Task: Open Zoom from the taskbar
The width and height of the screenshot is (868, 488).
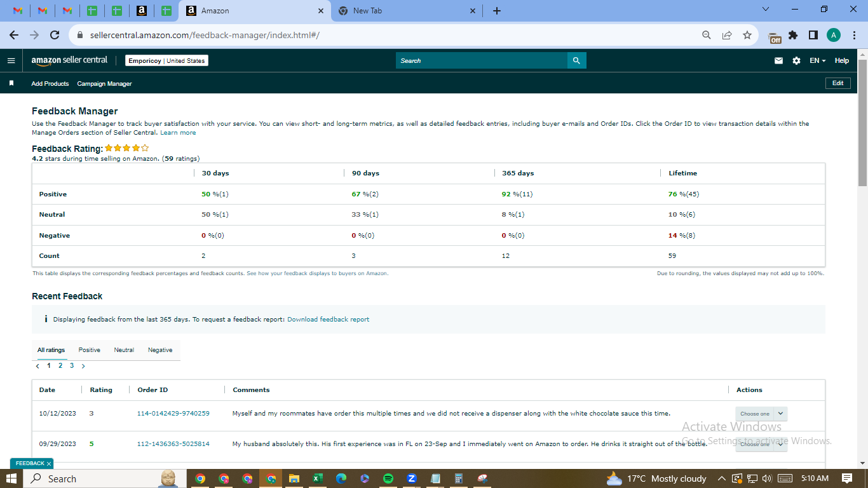Action: click(x=412, y=478)
